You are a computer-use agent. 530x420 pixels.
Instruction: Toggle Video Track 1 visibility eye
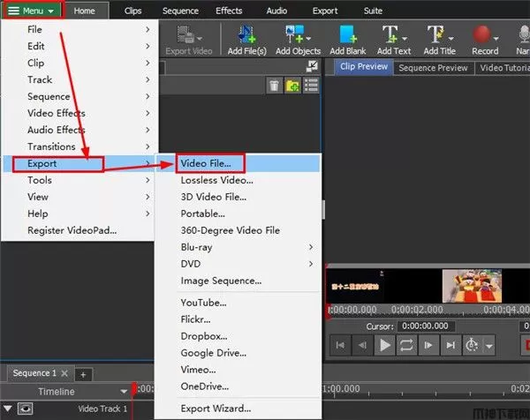tap(26, 409)
